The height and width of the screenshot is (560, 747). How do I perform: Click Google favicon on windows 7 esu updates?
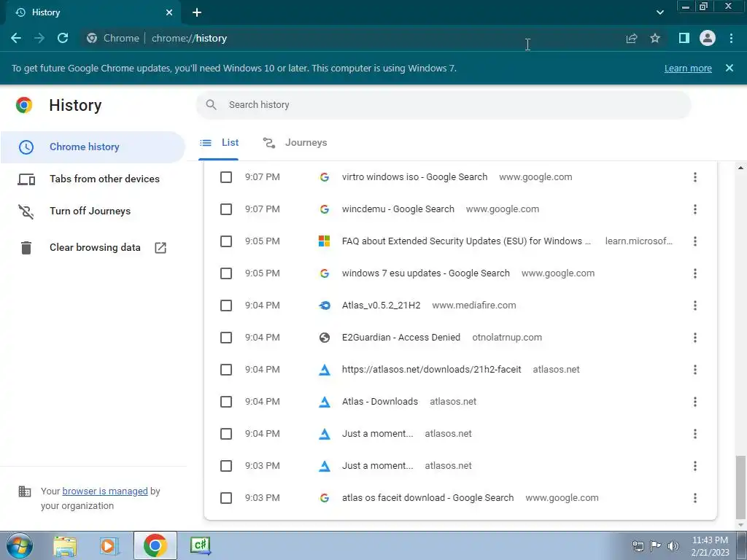[x=325, y=273]
